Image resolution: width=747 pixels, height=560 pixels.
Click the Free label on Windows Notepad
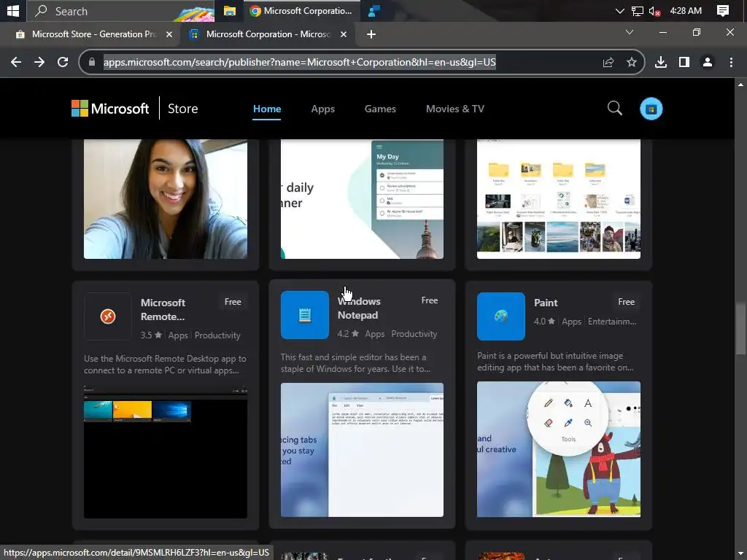[x=429, y=300]
